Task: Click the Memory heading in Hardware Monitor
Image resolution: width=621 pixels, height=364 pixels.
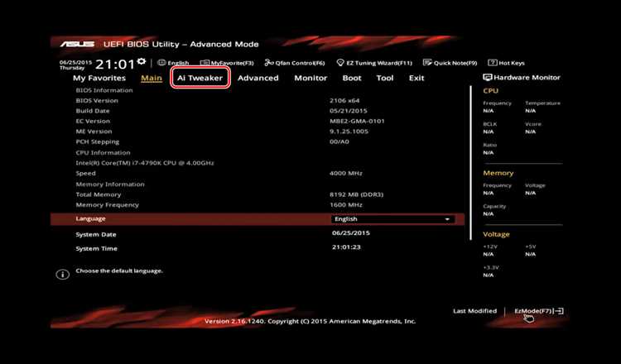Action: tap(498, 173)
